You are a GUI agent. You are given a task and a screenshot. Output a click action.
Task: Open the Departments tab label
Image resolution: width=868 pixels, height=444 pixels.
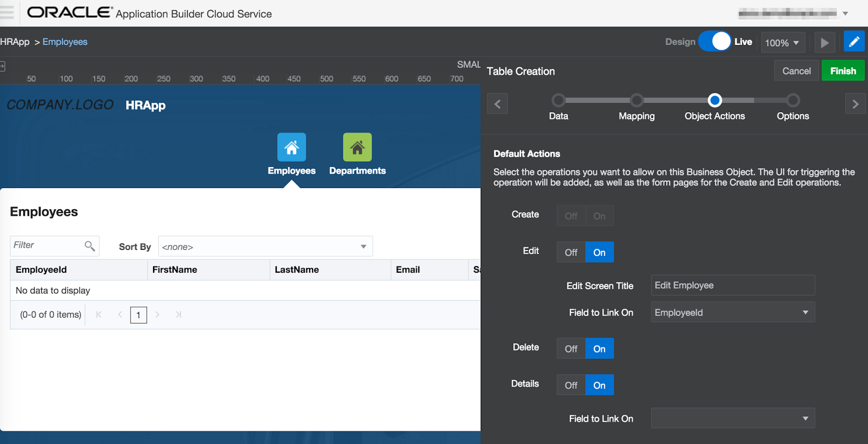tap(358, 171)
